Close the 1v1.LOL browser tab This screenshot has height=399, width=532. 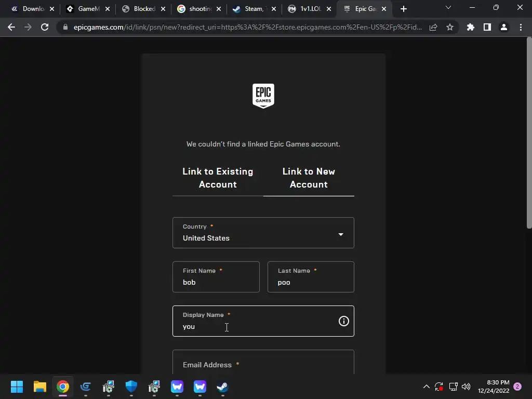pyautogui.click(x=329, y=9)
